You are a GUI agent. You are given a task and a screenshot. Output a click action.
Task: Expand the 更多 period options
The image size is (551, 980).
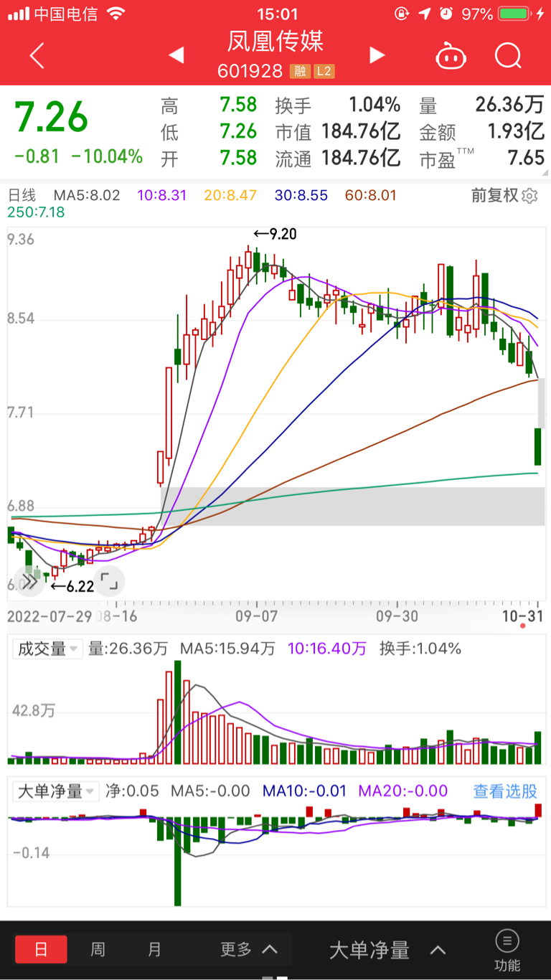tap(248, 949)
